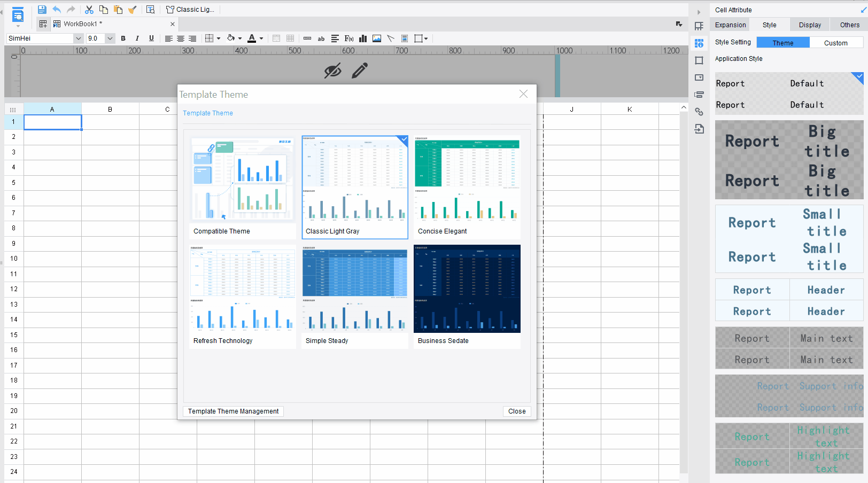
Task: Select the Business Sedate theme thumbnail
Action: click(467, 289)
